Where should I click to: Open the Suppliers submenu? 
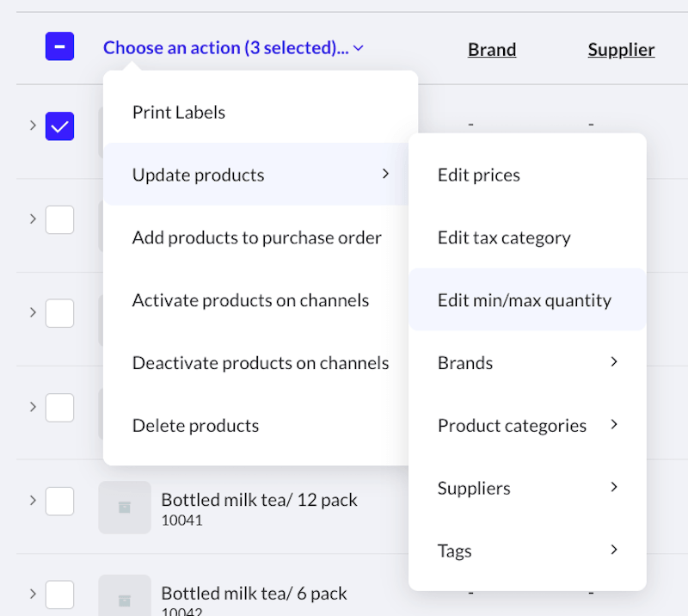coord(527,488)
